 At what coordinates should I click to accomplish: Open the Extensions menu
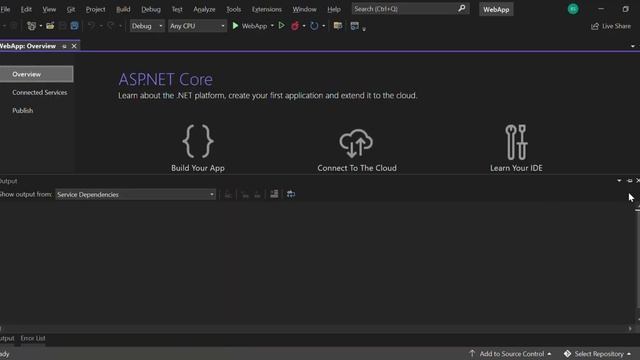click(267, 9)
